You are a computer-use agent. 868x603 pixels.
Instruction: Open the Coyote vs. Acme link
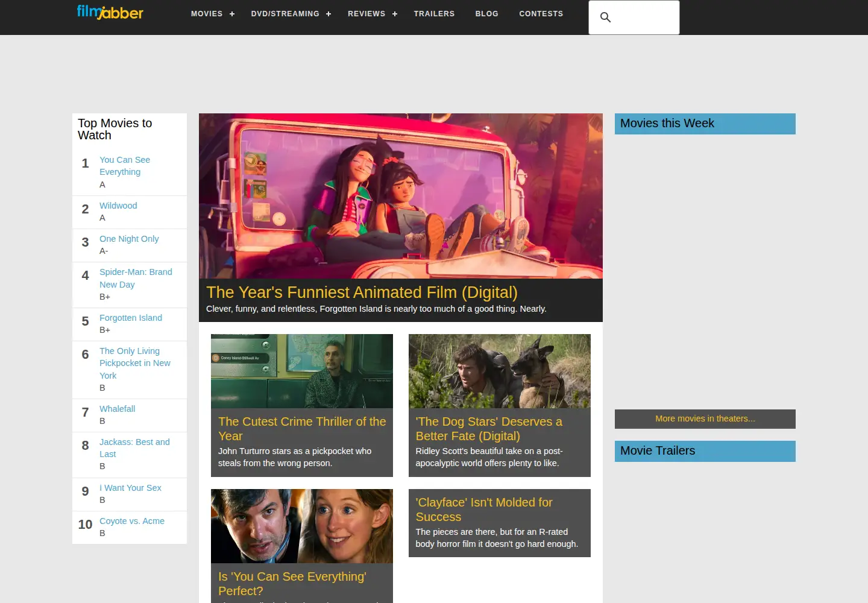[x=132, y=521]
